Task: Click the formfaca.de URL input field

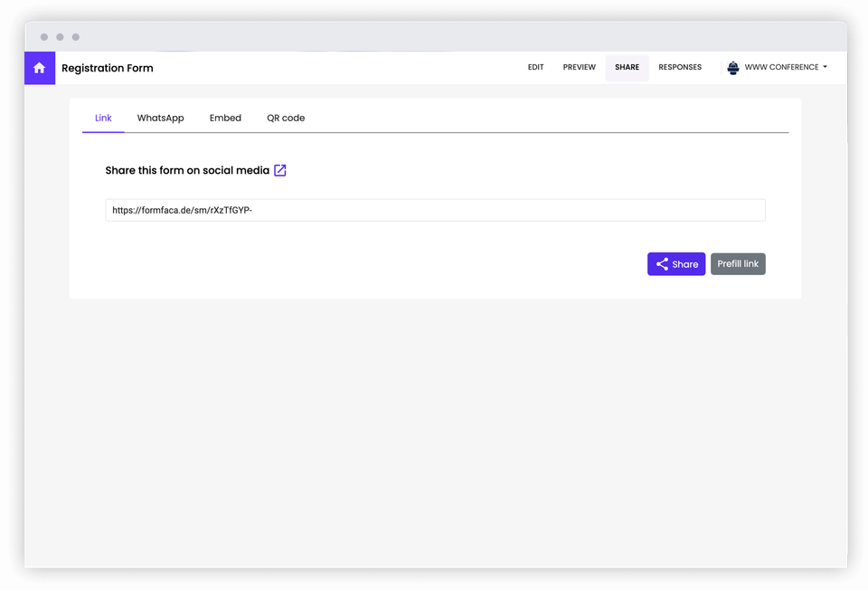Action: (435, 210)
